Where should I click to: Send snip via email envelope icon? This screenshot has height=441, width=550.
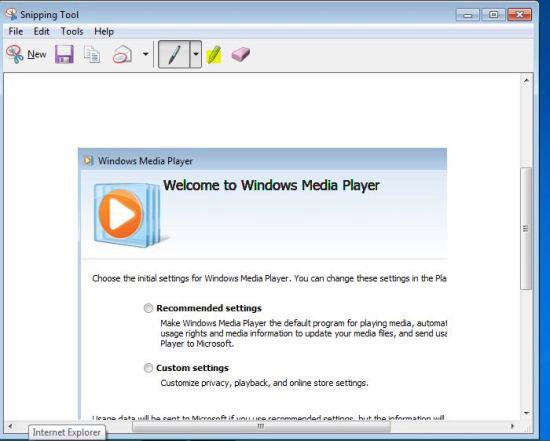click(x=122, y=54)
